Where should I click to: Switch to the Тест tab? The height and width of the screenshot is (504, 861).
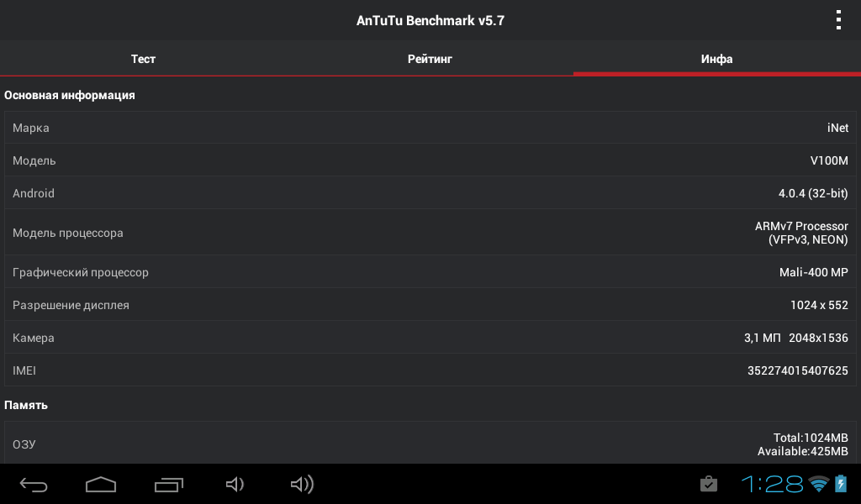point(143,59)
